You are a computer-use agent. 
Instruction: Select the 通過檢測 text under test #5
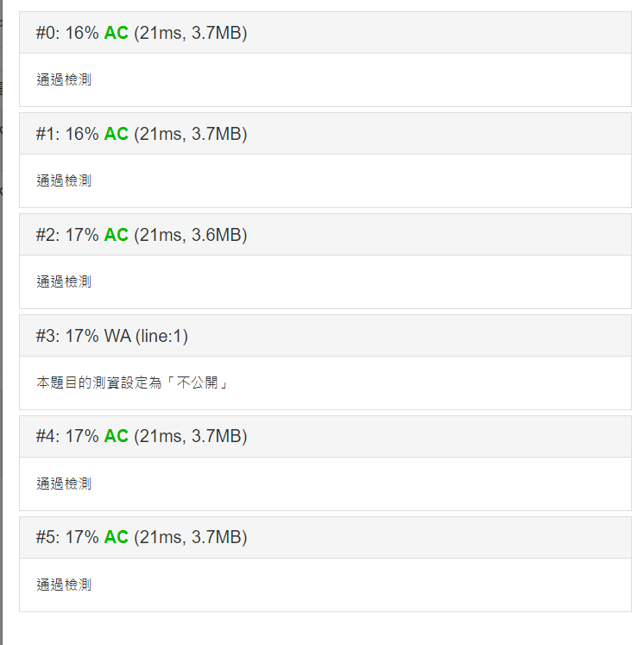[x=64, y=585]
